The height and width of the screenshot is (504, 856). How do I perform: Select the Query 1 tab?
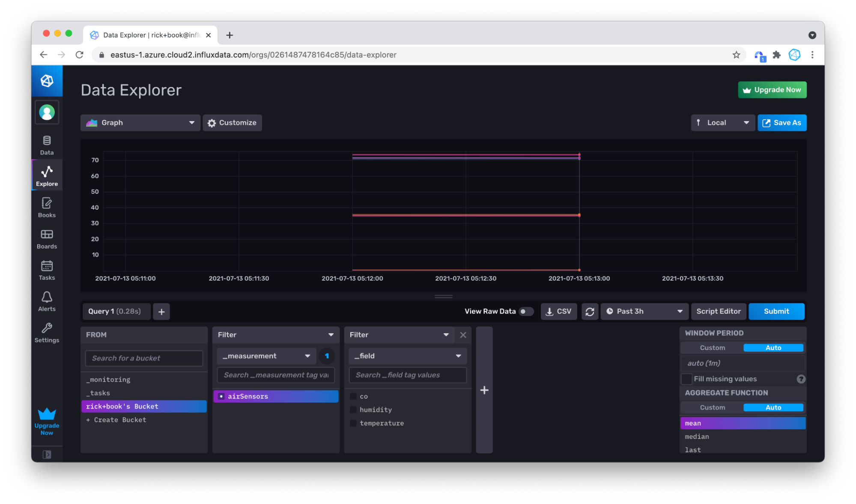click(116, 311)
